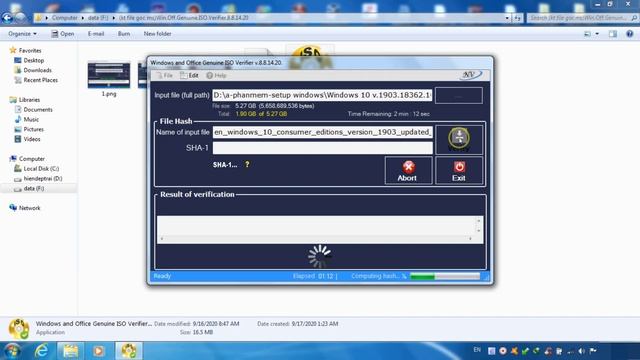Click the network signal tray icon
Viewport: 640px width, 360px height.
(x=570, y=351)
